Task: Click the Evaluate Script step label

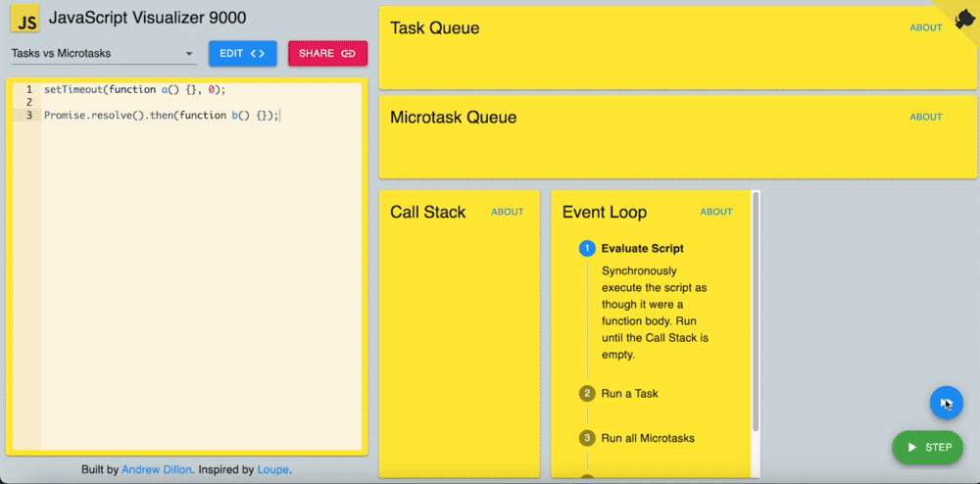Action: click(x=643, y=249)
